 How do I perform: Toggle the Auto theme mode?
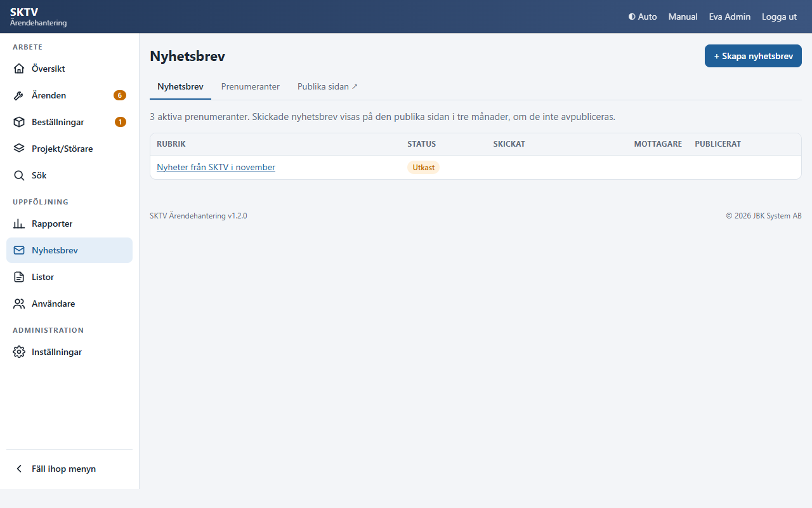(x=643, y=17)
